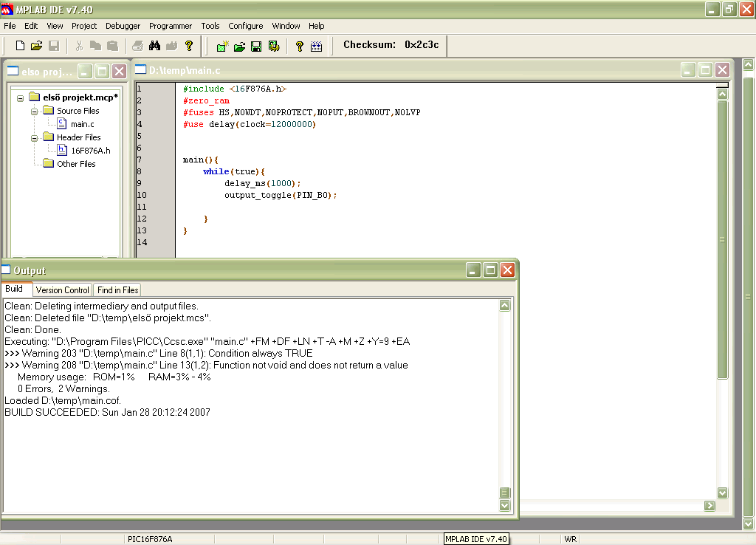Collapse the Source Files folder
The height and width of the screenshot is (545, 756).
(34, 111)
